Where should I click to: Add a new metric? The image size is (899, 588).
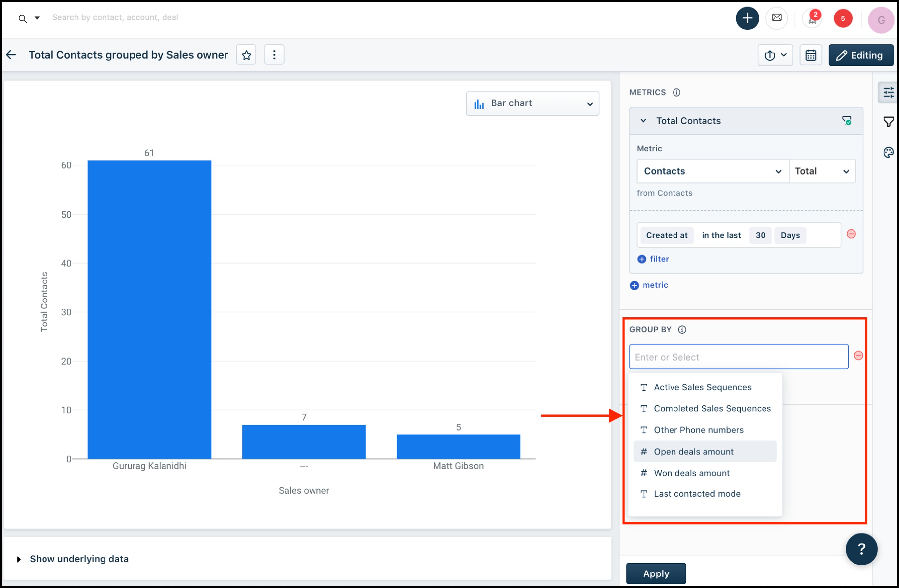coord(649,285)
